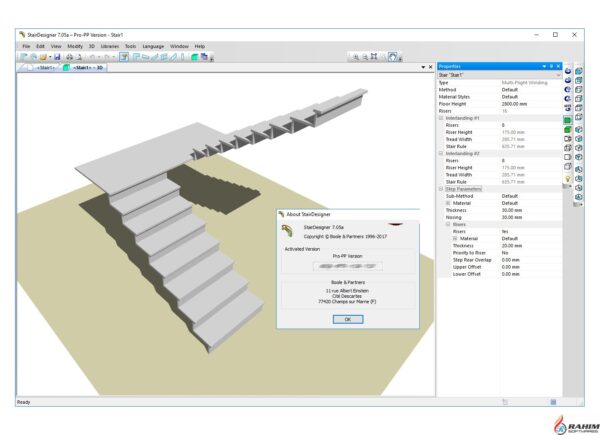
Task: Click the Upper Offset row label
Action: (x=467, y=267)
